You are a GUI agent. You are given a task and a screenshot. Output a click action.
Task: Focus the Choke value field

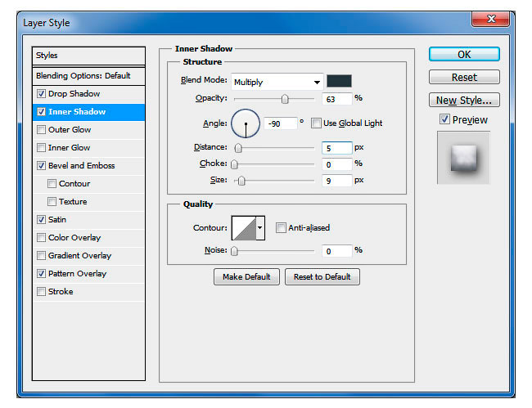[337, 164]
